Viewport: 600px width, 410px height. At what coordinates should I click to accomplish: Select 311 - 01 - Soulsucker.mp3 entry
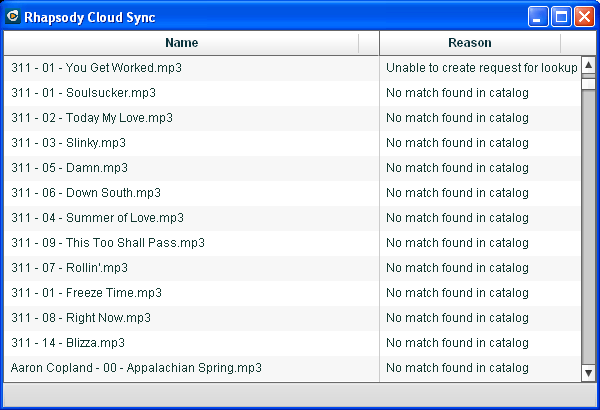[x=83, y=93]
